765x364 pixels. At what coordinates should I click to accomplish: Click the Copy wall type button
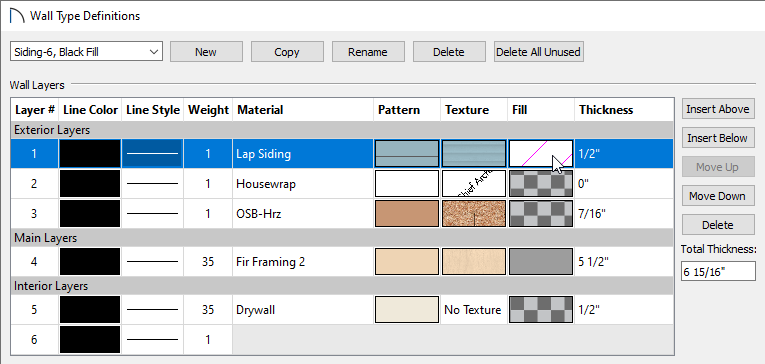(287, 52)
